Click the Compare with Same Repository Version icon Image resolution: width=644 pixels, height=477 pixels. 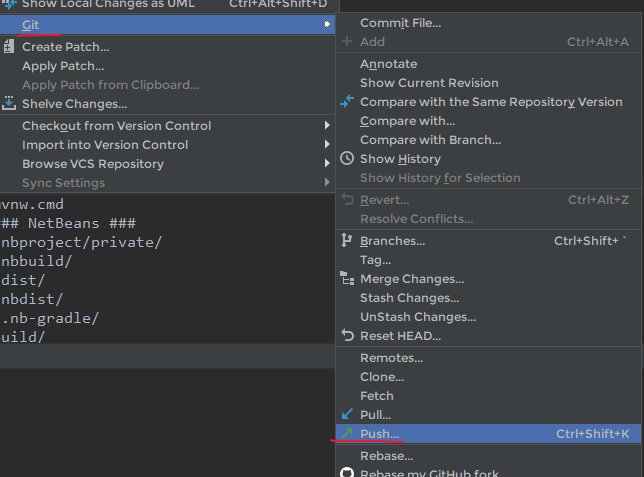click(347, 102)
